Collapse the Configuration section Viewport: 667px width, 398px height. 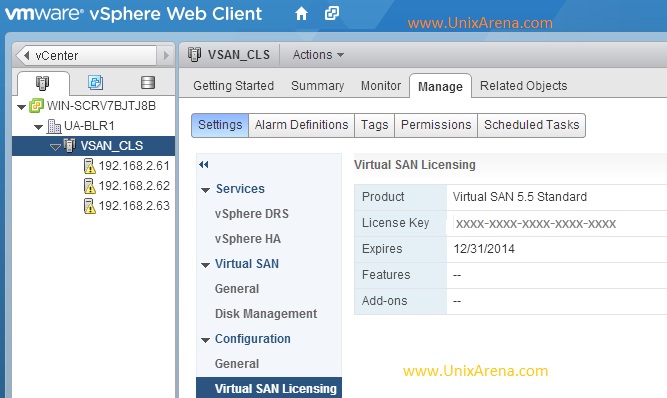tap(205, 340)
